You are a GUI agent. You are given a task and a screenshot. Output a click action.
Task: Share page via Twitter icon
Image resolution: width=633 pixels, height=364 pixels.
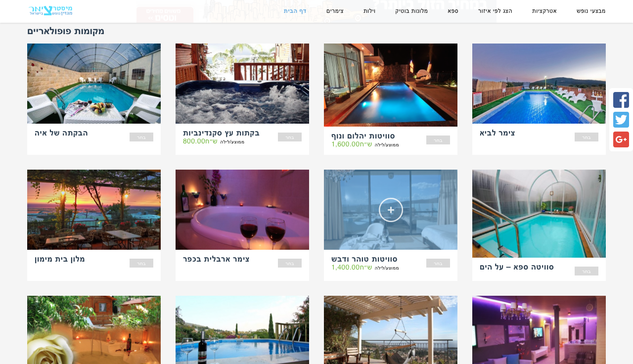pos(621,120)
